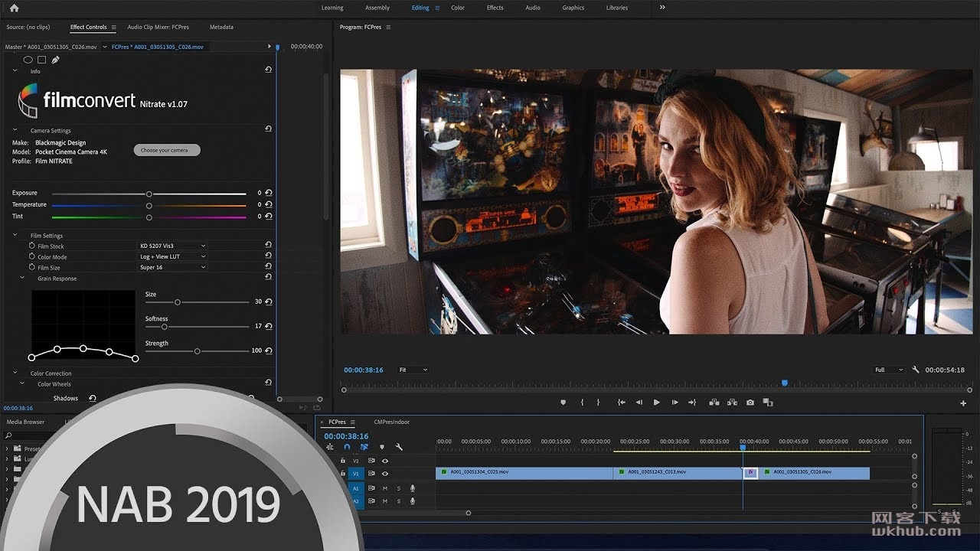Adjust grain Softness slider handle
980x551 pixels.
(164, 327)
